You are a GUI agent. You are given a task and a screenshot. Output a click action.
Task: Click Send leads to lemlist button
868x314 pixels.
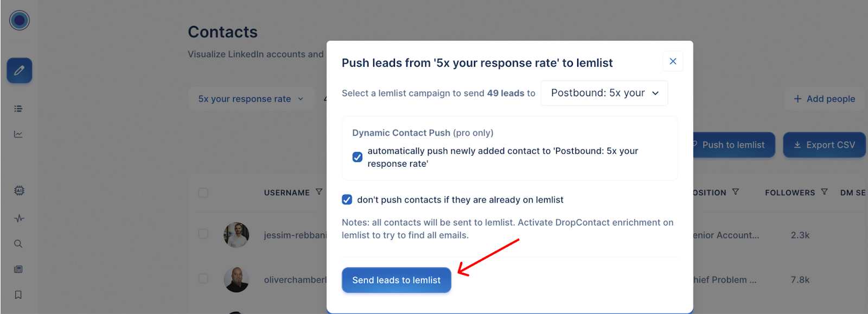click(396, 280)
